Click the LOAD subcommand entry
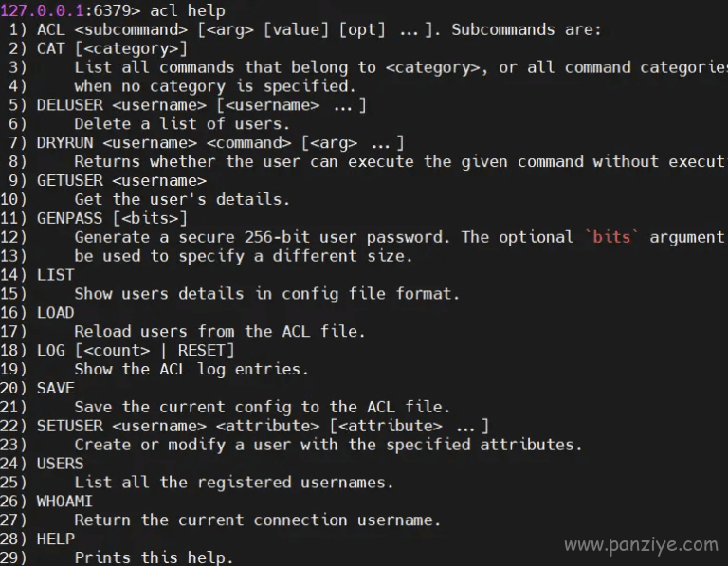Image resolution: width=728 pixels, height=566 pixels. pyautogui.click(x=55, y=313)
